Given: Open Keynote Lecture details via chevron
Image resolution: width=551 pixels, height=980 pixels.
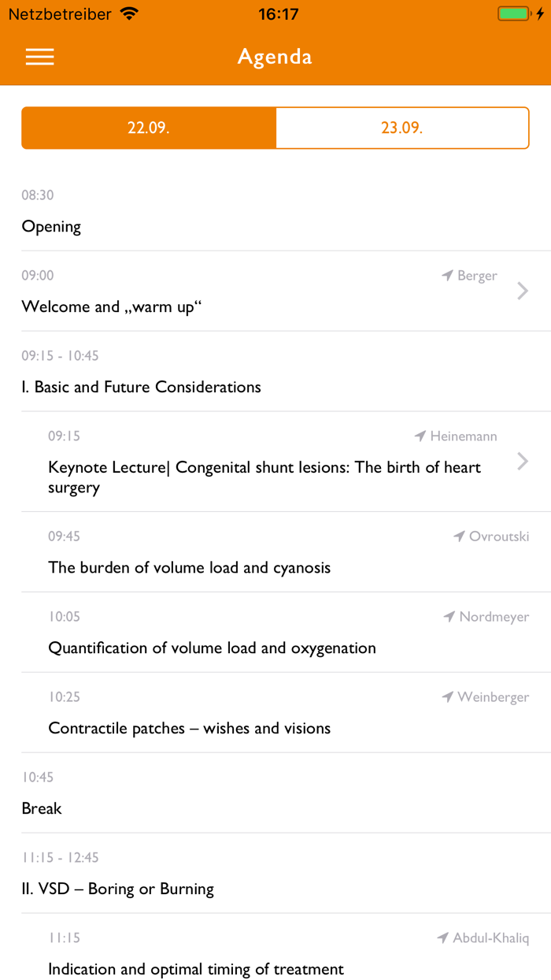Looking at the screenshot, I should click(523, 462).
